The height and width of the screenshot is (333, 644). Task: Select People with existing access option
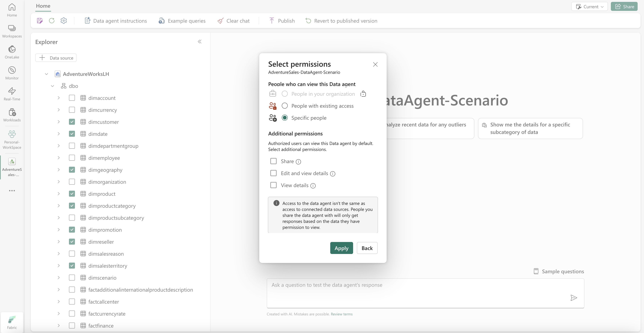coord(285,106)
